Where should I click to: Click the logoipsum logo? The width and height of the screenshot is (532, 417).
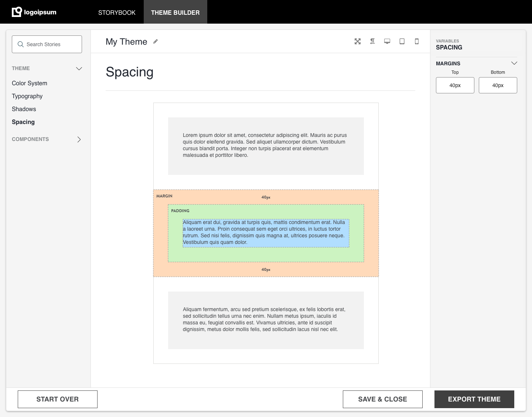point(34,11)
